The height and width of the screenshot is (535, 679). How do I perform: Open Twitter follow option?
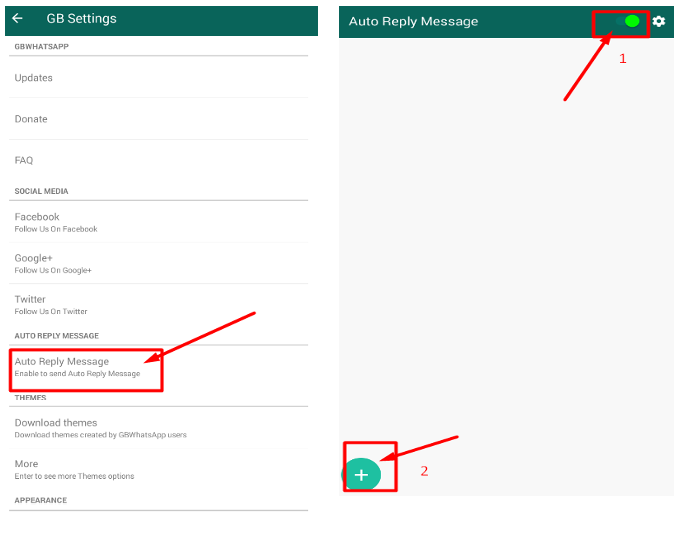click(158, 305)
